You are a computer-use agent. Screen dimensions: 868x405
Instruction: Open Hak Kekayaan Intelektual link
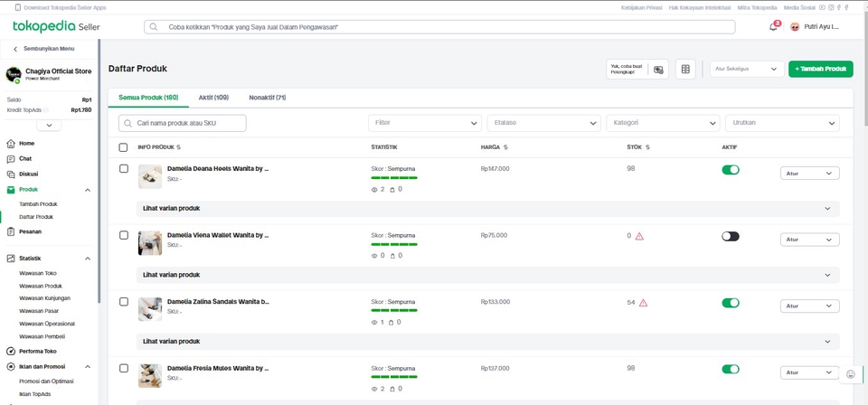[x=700, y=8]
